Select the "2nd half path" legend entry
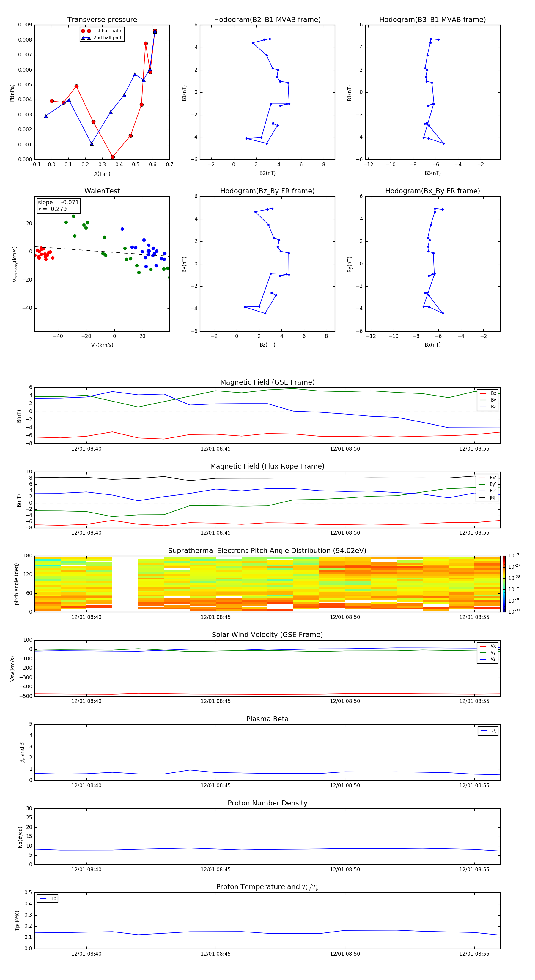 pos(102,38)
